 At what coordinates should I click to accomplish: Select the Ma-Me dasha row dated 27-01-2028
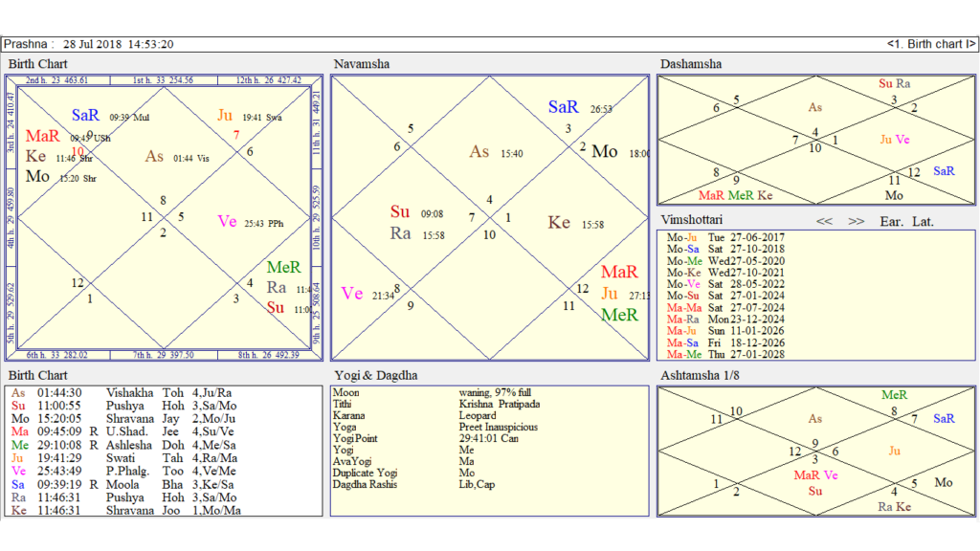pyautogui.click(x=725, y=354)
